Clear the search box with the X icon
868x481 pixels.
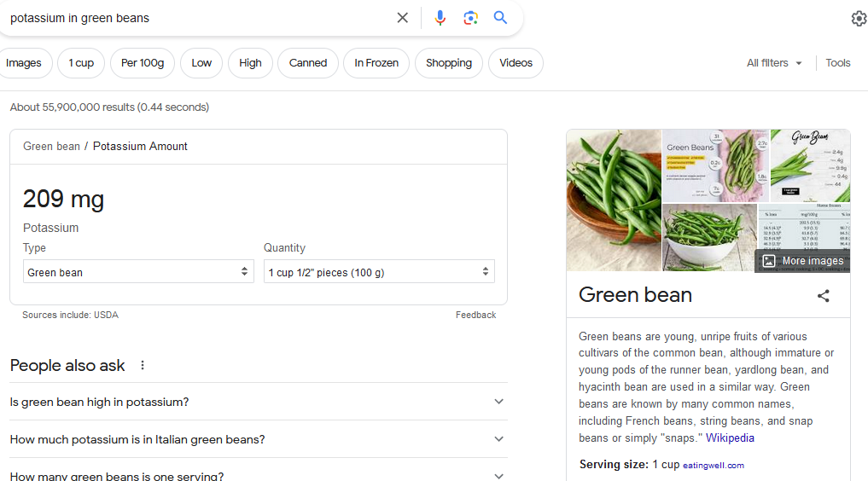click(403, 18)
